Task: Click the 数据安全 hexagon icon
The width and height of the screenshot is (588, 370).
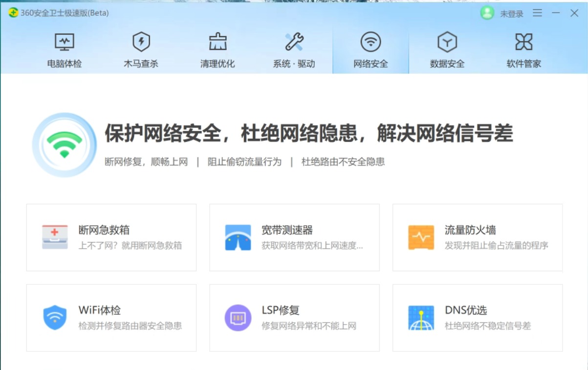Action: tap(447, 42)
